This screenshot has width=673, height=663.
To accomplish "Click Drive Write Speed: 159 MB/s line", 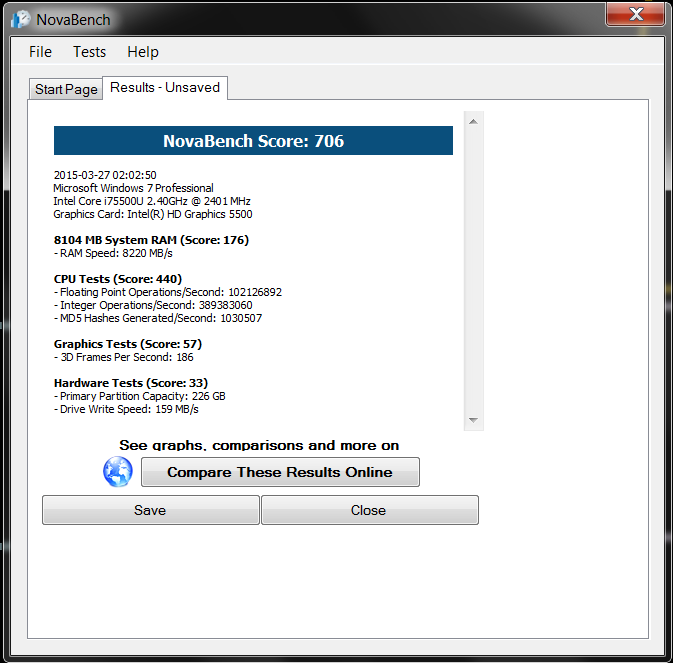I will [126, 409].
